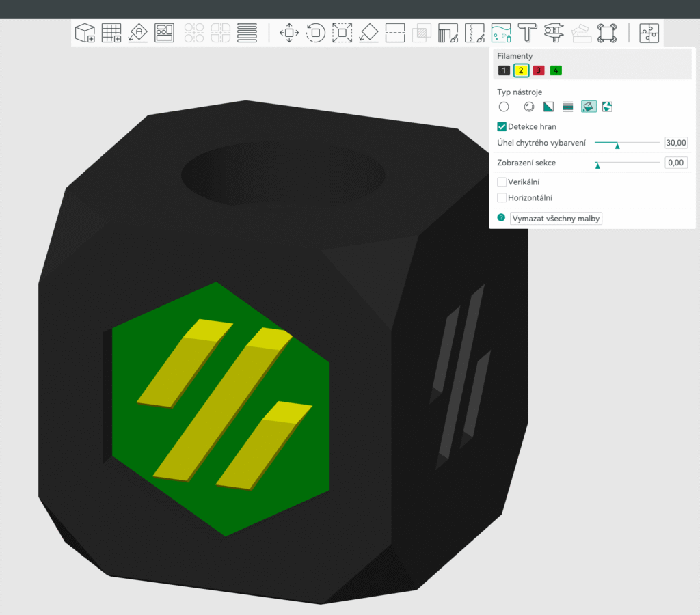Select the Cut tool icon
This screenshot has height=615, width=700.
[395, 33]
